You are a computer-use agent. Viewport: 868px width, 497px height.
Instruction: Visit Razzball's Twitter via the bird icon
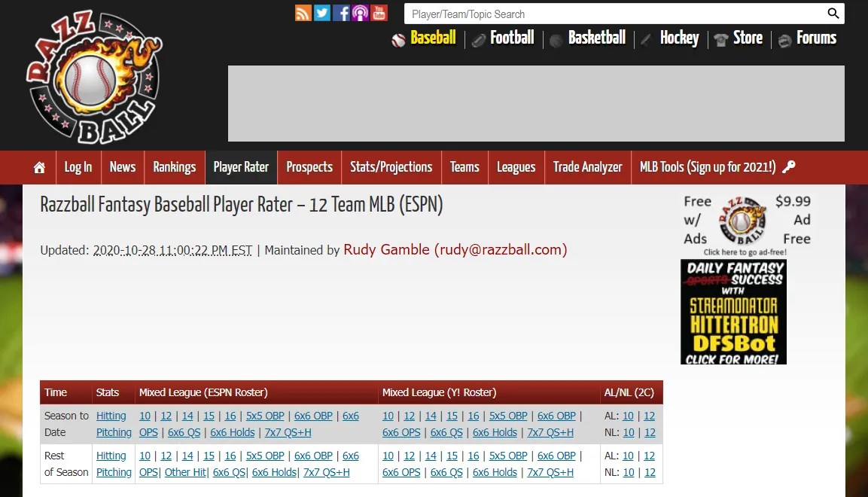(x=322, y=13)
